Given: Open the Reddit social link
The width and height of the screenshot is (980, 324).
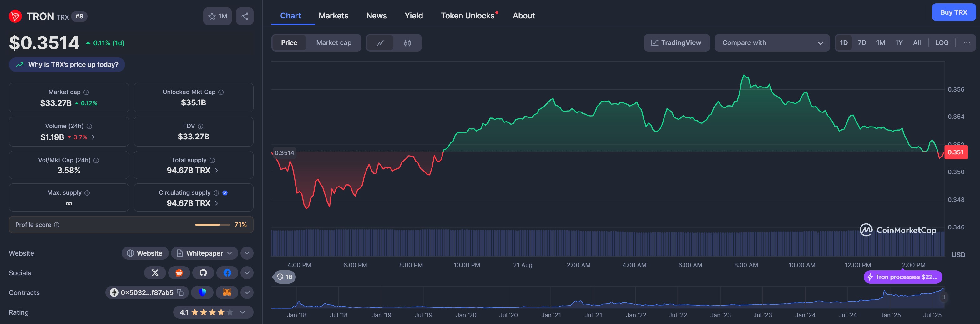Looking at the screenshot, I should pyautogui.click(x=179, y=273).
